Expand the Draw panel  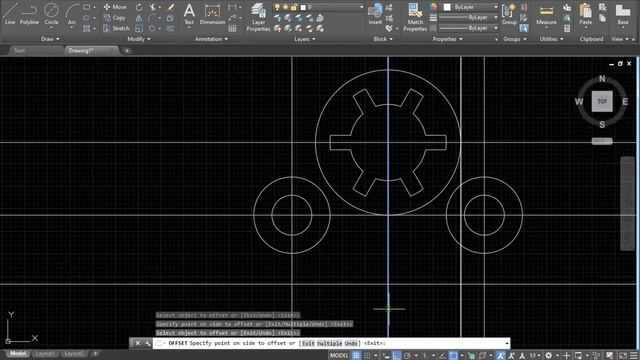(50, 39)
